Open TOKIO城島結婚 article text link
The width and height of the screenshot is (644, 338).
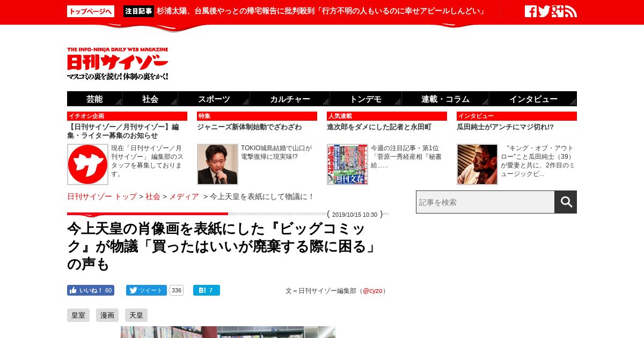coord(276,152)
